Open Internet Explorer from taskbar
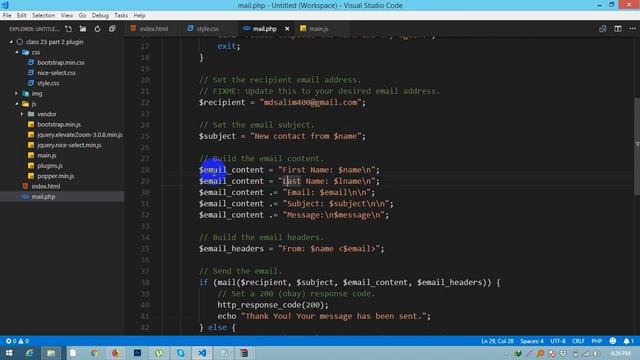 29,353
